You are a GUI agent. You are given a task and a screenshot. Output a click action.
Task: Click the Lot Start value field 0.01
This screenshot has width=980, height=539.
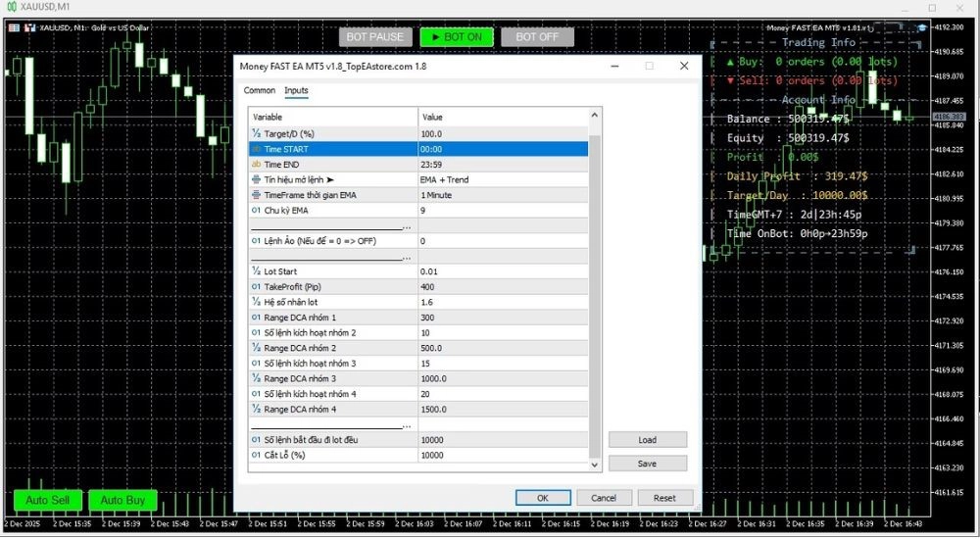(503, 271)
